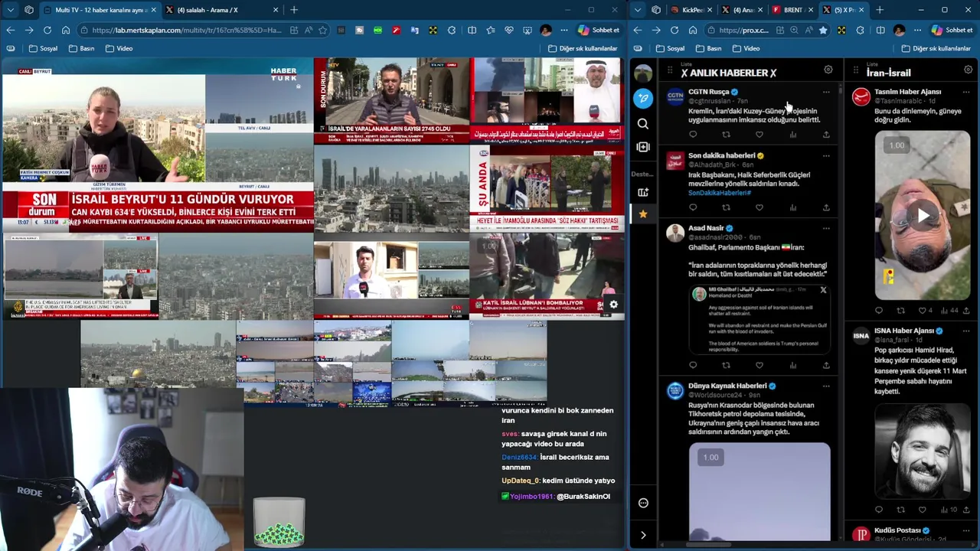
Task: Like the ISNA Haber Ajansı post
Action: click(x=922, y=510)
